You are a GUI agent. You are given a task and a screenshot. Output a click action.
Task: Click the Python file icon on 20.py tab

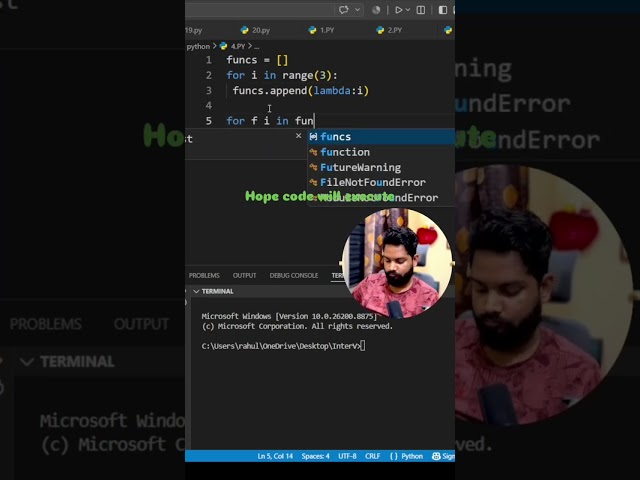(x=244, y=30)
